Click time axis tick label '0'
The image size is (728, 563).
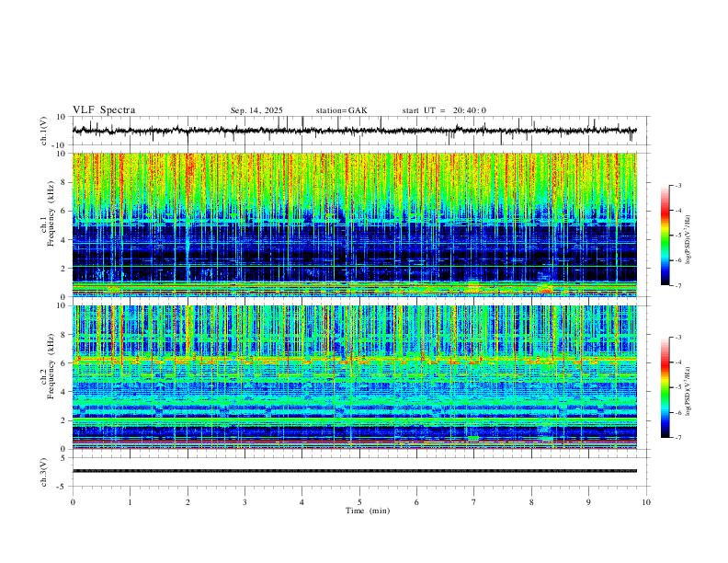pyautogui.click(x=73, y=502)
